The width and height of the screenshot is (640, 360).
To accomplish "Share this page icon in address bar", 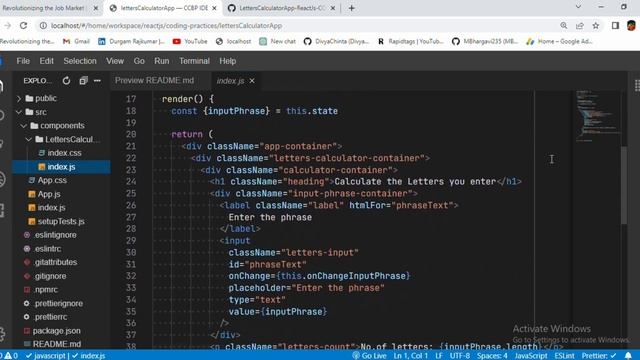I will (580, 26).
